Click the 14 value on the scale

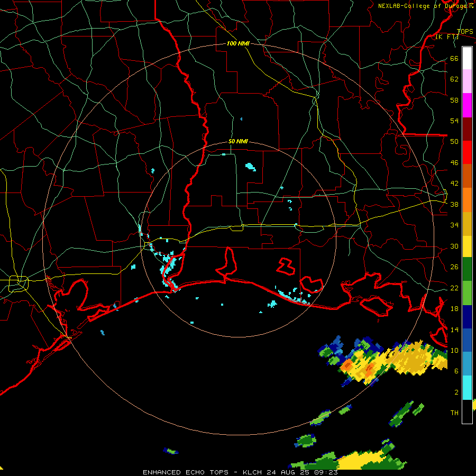pyautogui.click(x=454, y=329)
